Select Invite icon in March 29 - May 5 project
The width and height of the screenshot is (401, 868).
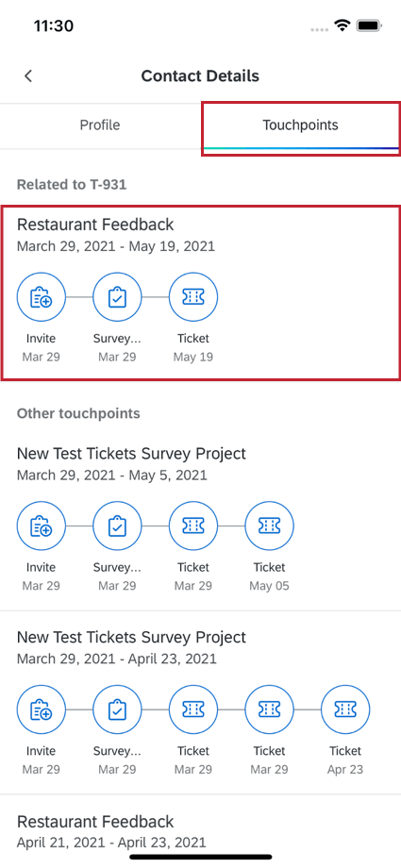pyautogui.click(x=41, y=526)
